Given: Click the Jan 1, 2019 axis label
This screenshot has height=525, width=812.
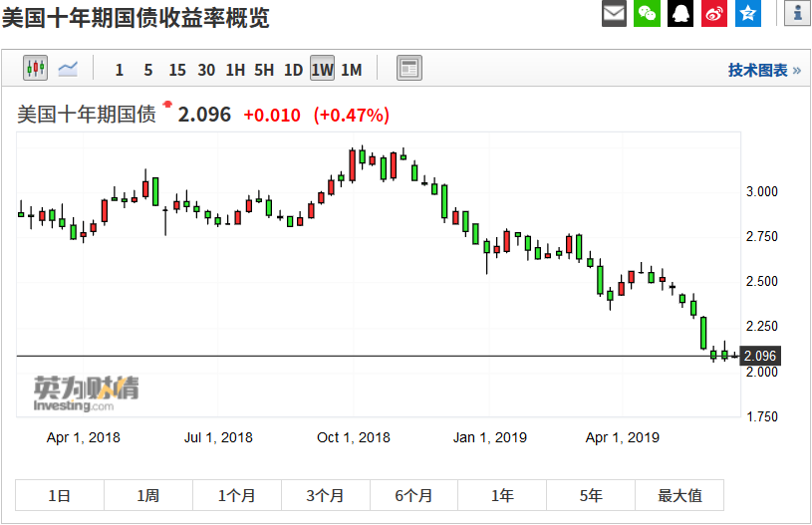Looking at the screenshot, I should point(490,437).
